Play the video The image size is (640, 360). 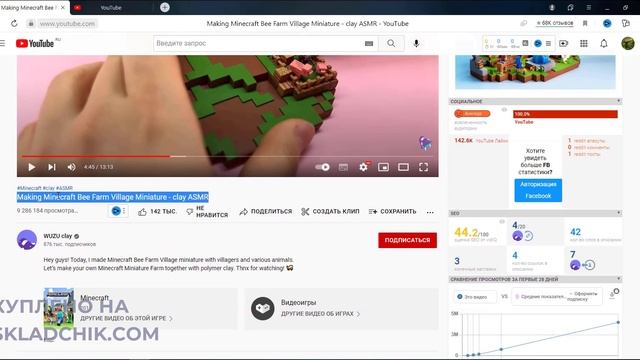click(31, 167)
